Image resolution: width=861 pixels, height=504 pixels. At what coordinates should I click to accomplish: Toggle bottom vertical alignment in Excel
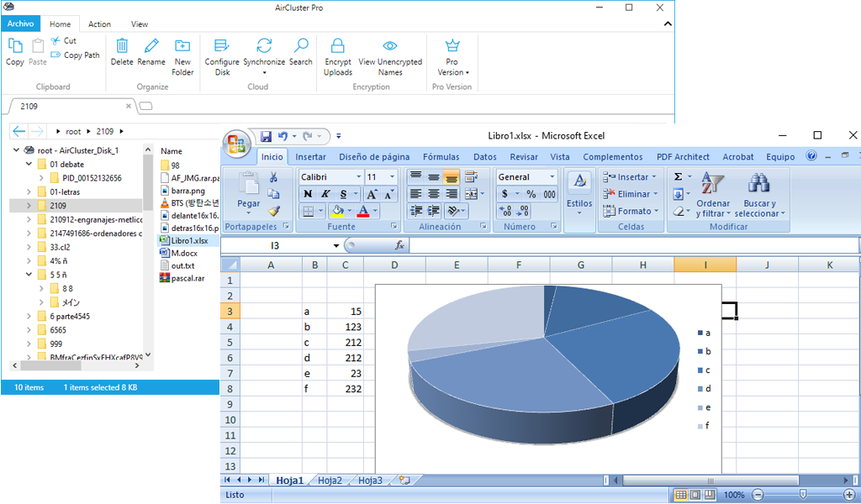pos(451,176)
